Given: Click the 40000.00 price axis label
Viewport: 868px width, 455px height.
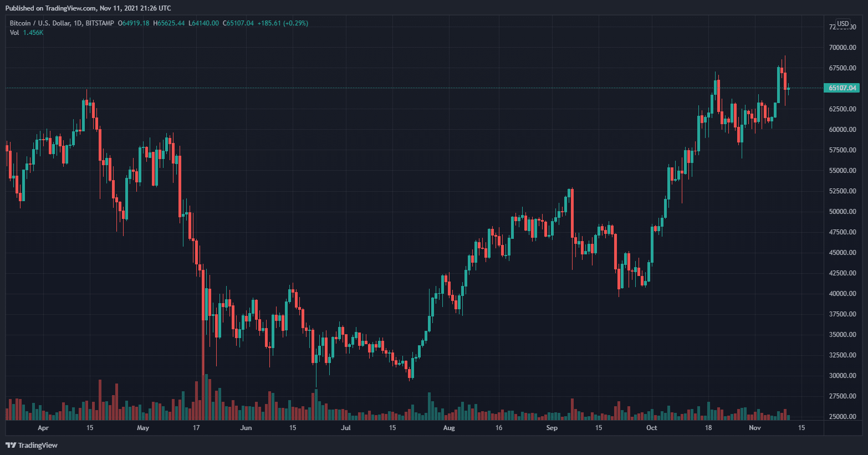Looking at the screenshot, I should (x=843, y=294).
